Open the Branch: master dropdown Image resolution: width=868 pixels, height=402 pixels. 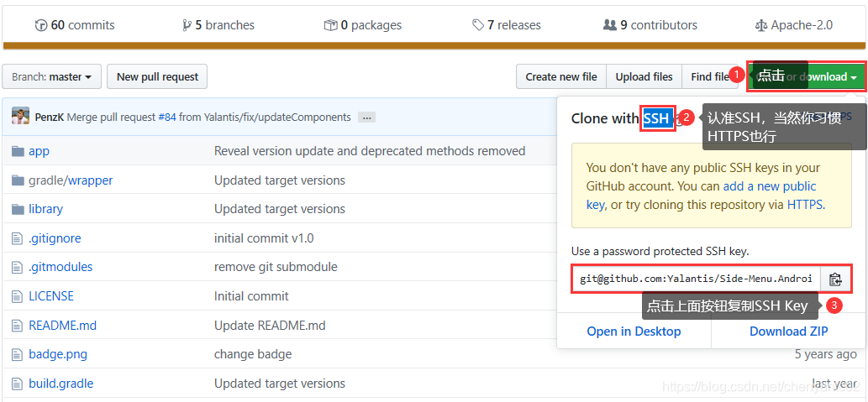click(x=51, y=77)
